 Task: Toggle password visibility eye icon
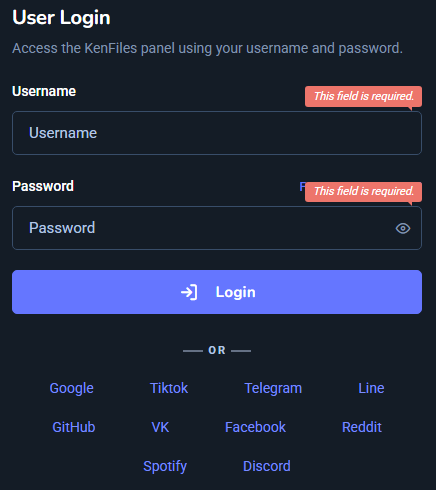[403, 228]
